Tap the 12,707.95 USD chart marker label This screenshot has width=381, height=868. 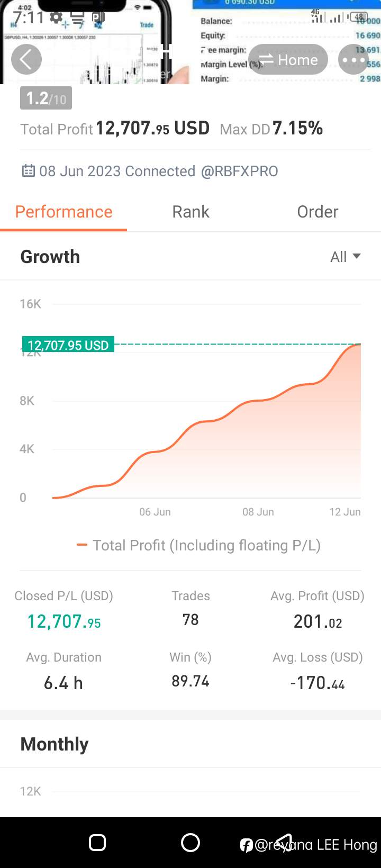pos(68,345)
